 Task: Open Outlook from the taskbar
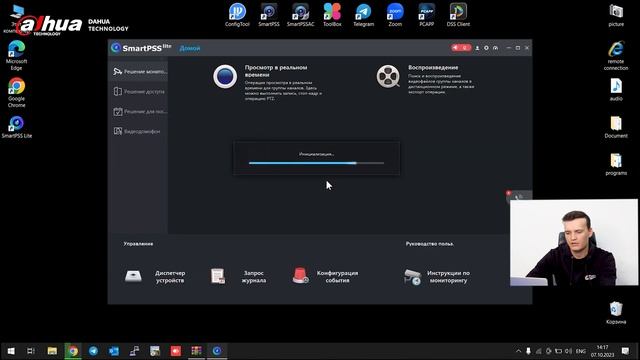coord(114,351)
